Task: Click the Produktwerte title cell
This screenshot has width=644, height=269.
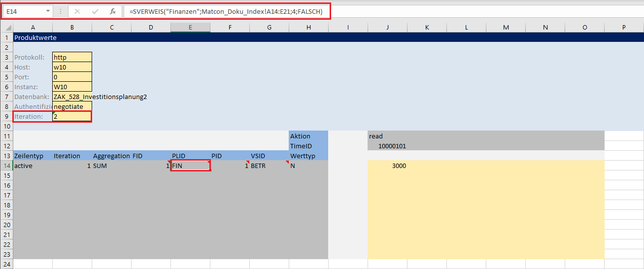Action: [x=35, y=37]
